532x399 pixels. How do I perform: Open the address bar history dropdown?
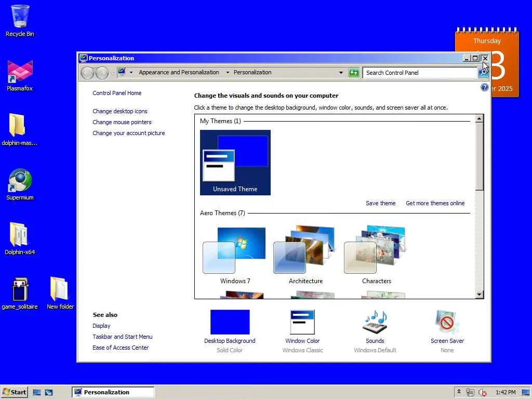341,73
